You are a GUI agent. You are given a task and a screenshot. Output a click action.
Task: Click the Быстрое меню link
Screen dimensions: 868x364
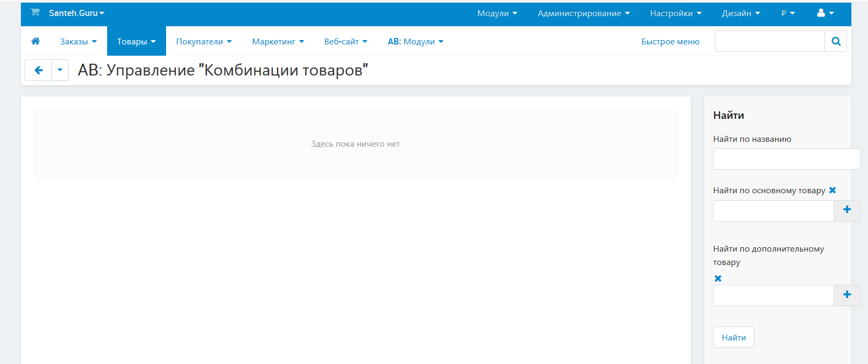[x=670, y=42]
